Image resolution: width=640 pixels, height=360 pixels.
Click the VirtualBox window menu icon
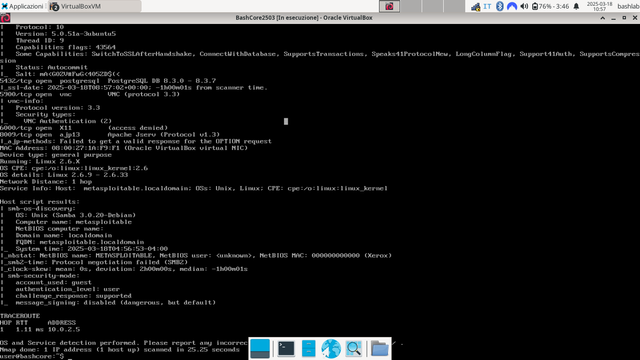pos(5,18)
